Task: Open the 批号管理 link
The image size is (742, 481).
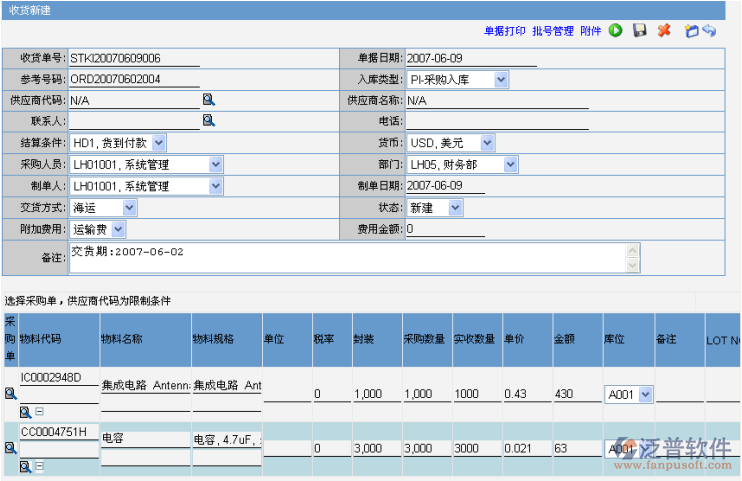Action: [x=553, y=31]
